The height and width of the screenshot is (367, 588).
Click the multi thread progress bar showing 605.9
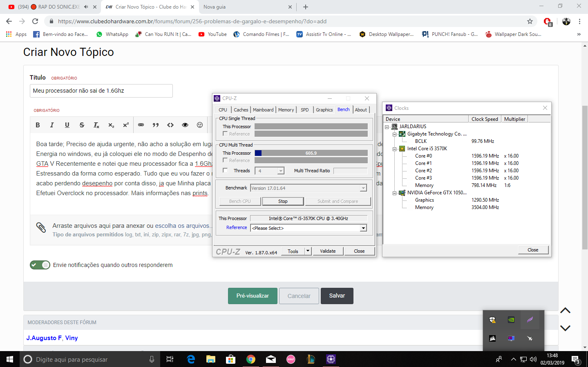pos(311,153)
